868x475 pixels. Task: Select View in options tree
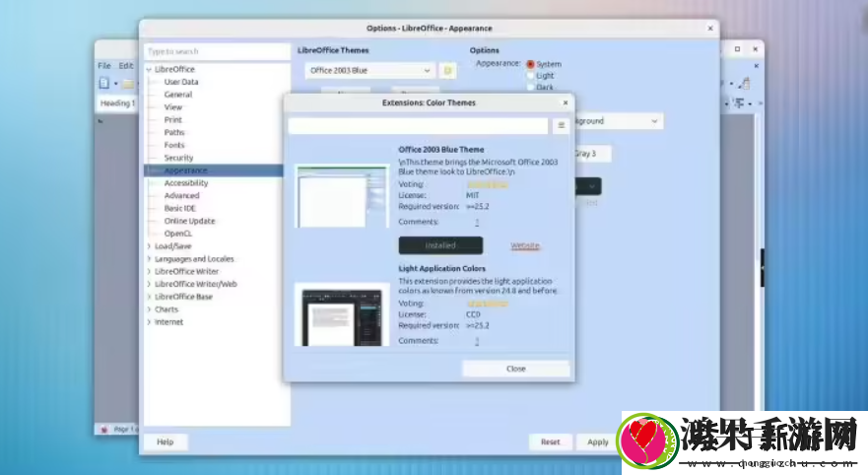coord(172,106)
